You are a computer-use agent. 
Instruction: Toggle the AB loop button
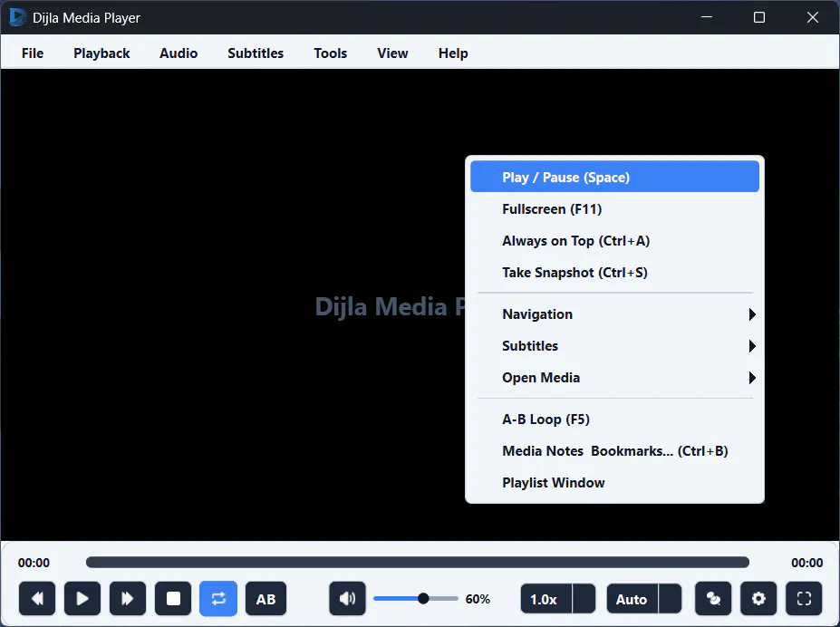tap(266, 599)
